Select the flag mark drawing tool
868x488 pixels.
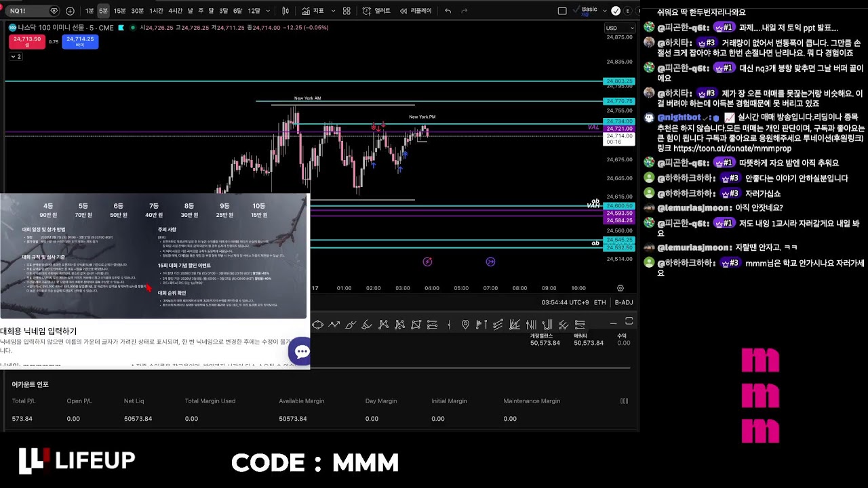pyautogui.click(x=481, y=325)
